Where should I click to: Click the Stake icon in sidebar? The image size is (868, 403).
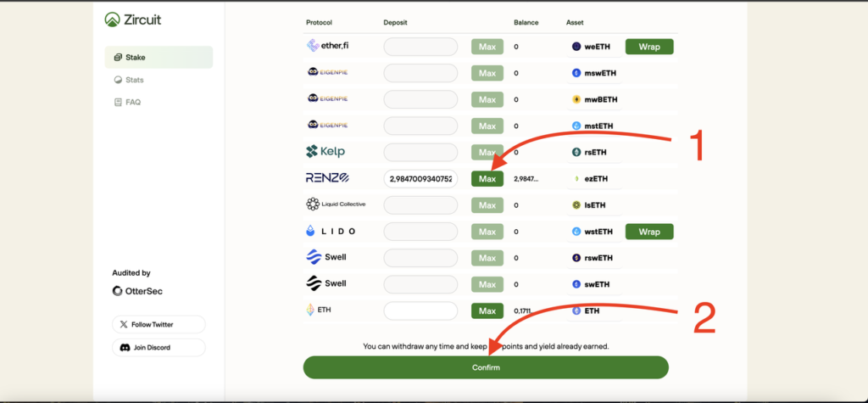click(118, 57)
